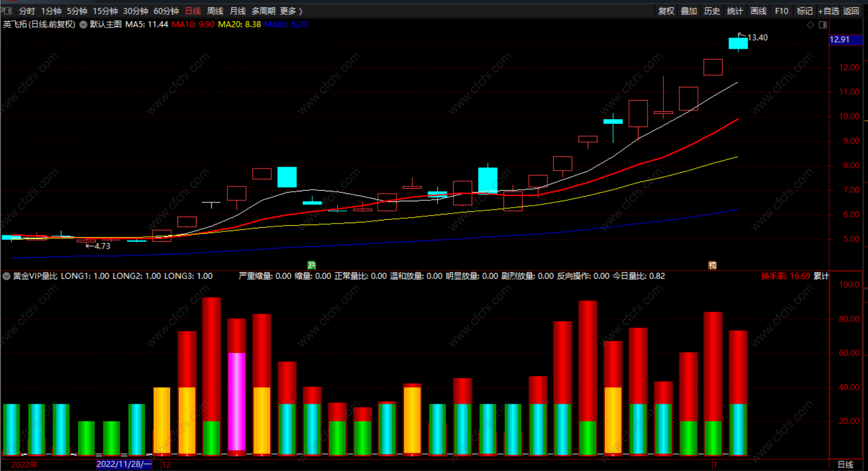Viewport: 868px width, 471px height.
Task: Click the 日线 label at the bottom right
Action: coord(845,465)
